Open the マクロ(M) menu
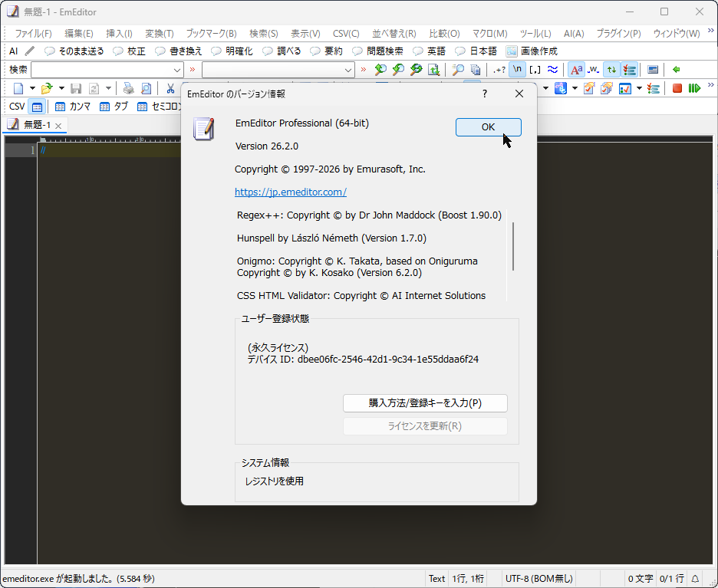Viewport: 718px width, 588px height. [x=489, y=34]
